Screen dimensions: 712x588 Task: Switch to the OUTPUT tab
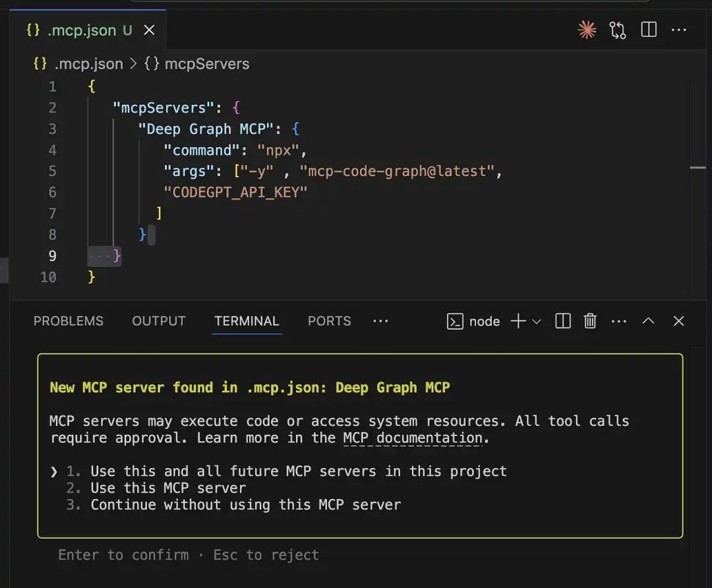click(x=159, y=321)
